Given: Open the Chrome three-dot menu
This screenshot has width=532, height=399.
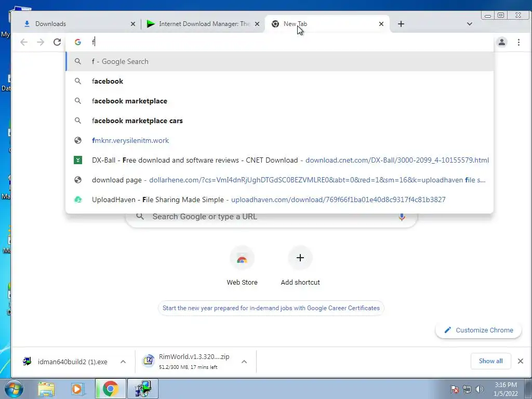Looking at the screenshot, I should click(519, 42).
